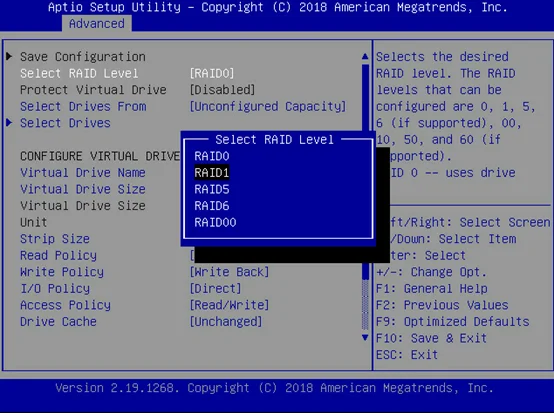Select the Read Policy setting
554x413 pixels.
[58, 255]
